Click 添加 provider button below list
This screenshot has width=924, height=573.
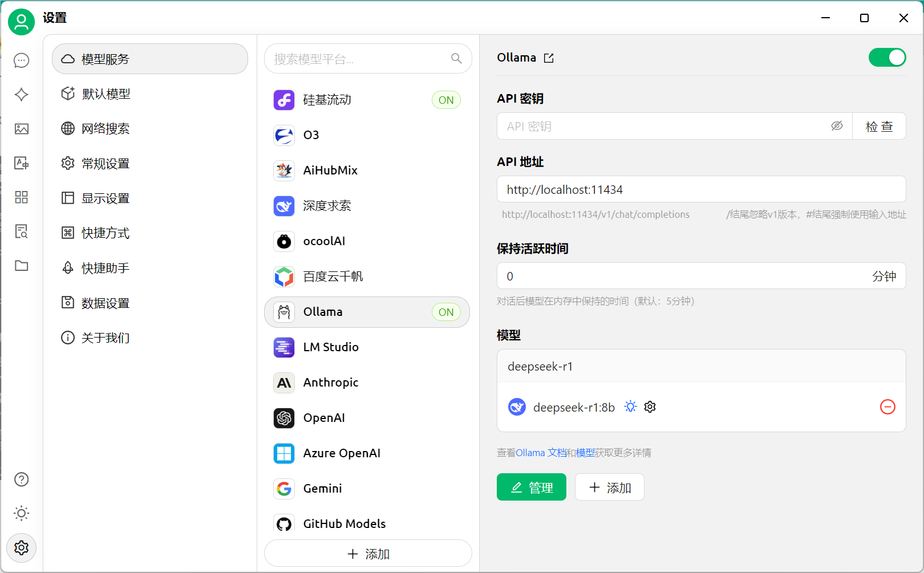368,554
